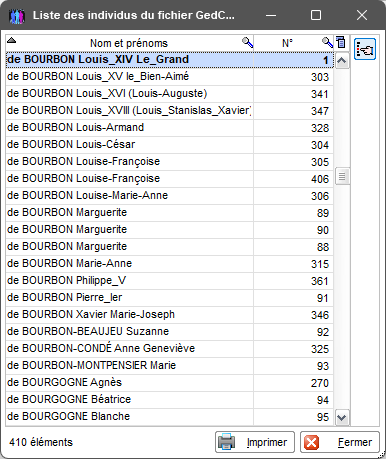Click number cell 92
This screenshot has width=386, height=459.
(294, 332)
